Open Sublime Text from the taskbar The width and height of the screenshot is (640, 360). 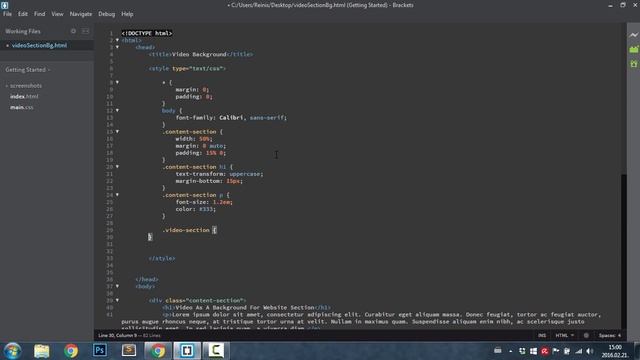click(129, 351)
